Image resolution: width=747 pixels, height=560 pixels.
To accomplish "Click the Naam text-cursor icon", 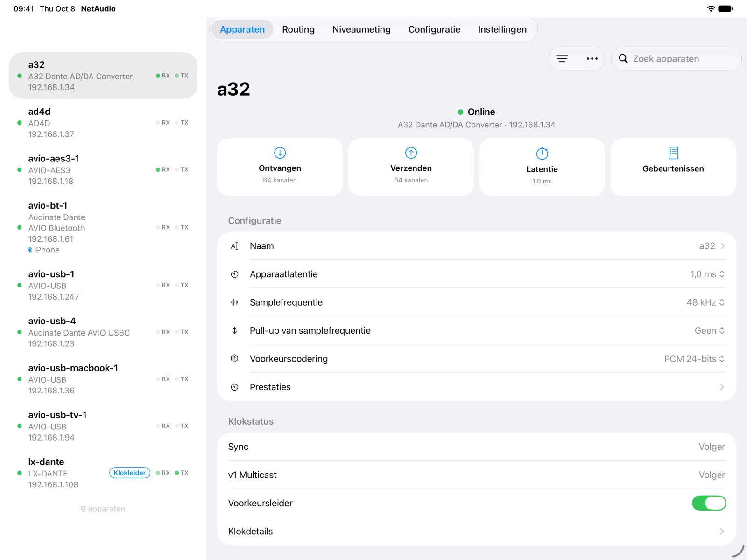I will (234, 246).
